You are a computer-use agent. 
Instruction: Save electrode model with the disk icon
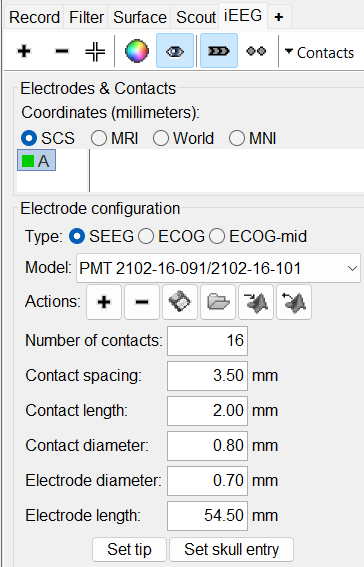coord(180,302)
